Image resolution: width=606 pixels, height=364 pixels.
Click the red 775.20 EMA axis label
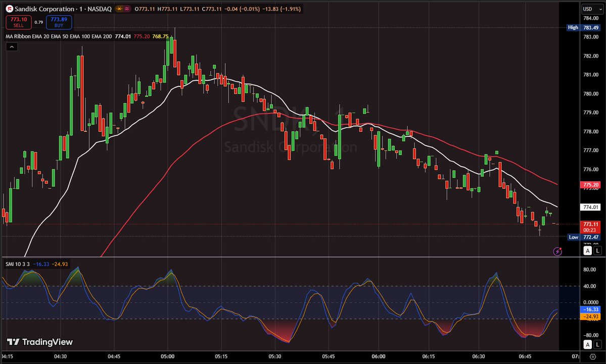point(590,185)
